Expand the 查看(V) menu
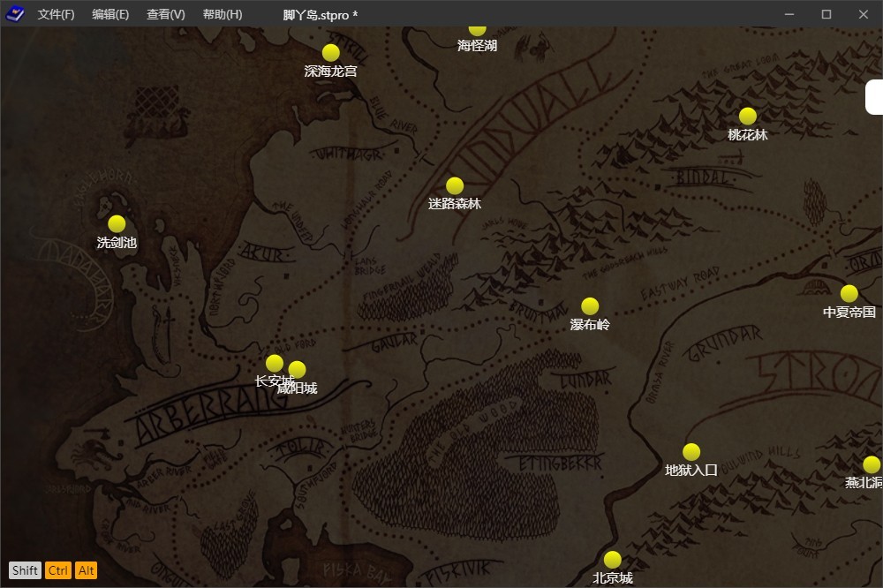Screen dimensions: 883x588 click(x=166, y=15)
